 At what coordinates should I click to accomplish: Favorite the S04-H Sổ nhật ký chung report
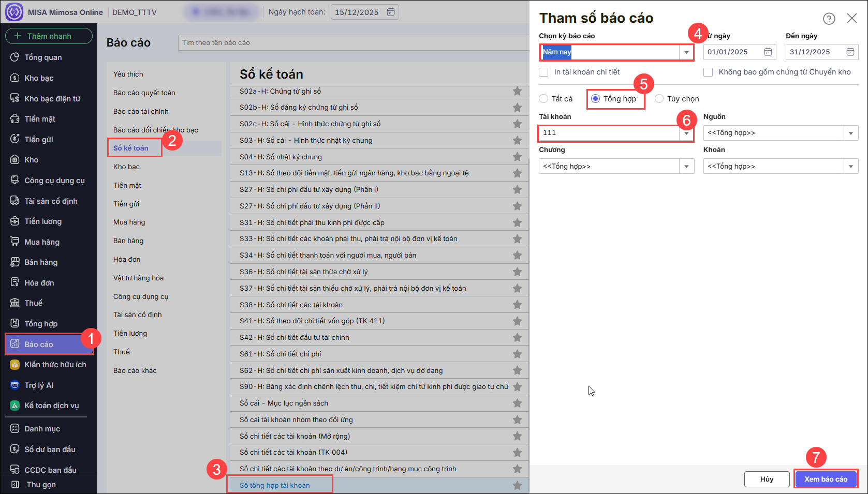tap(517, 157)
